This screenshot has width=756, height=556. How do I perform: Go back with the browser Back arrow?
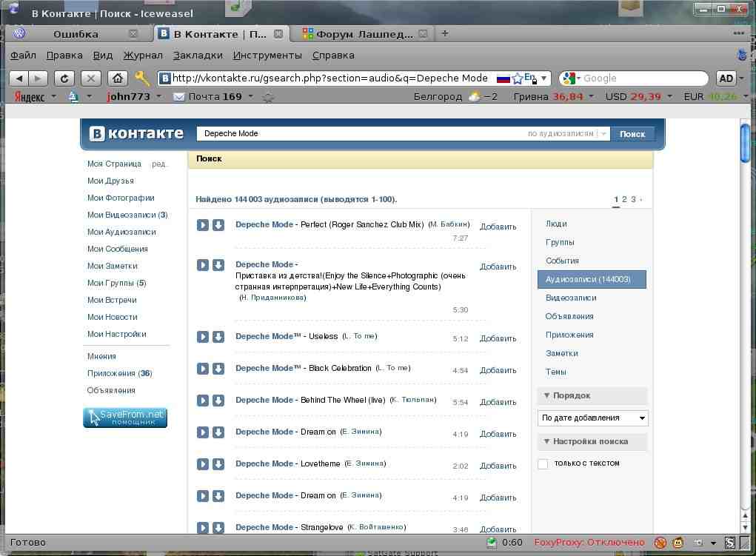click(19, 78)
